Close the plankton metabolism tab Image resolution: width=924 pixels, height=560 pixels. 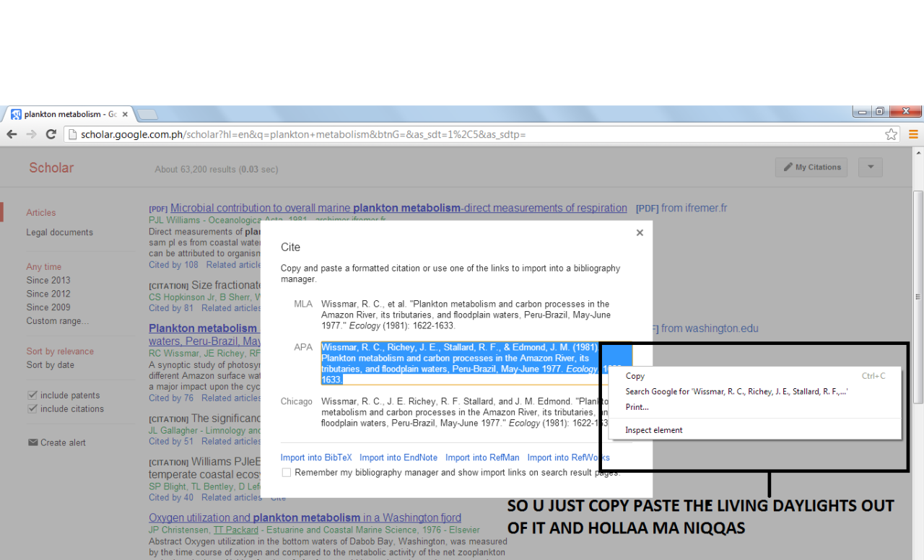(x=125, y=114)
